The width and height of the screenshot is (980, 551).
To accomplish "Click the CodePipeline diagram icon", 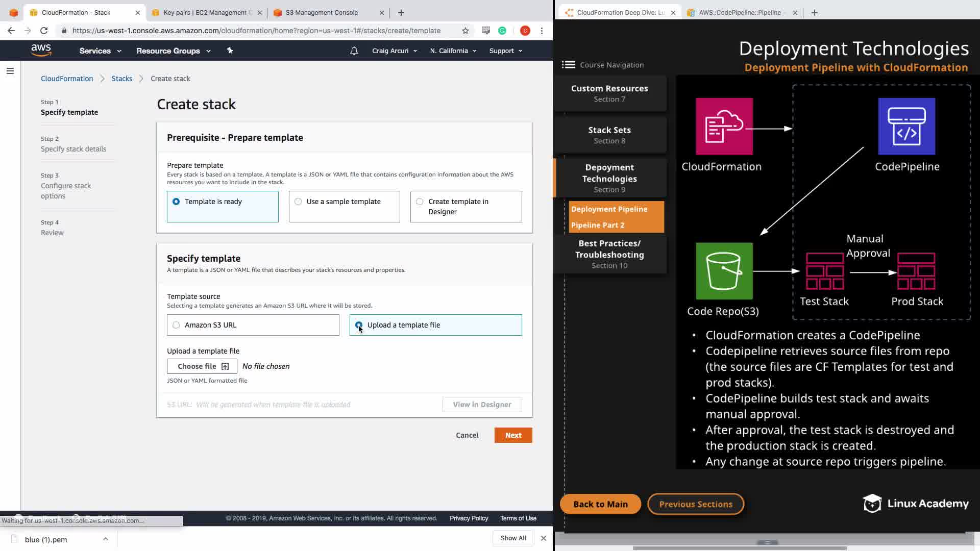I will point(906,127).
